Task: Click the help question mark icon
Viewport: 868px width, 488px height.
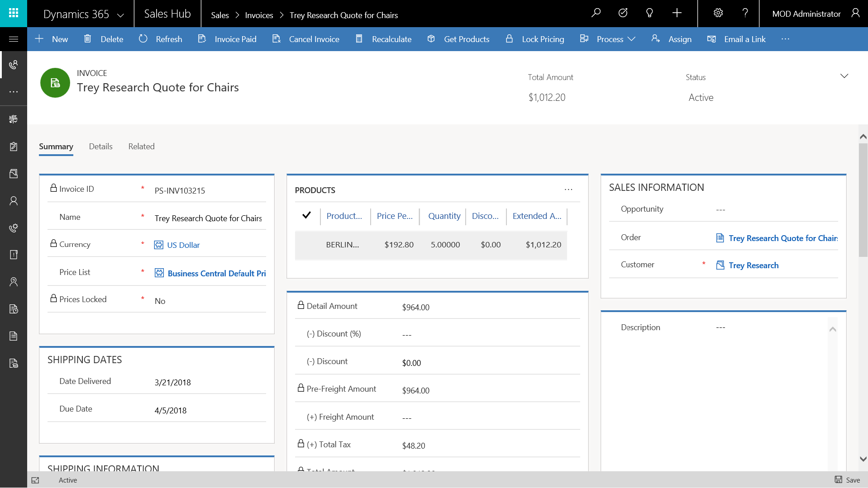Action: tap(745, 13)
